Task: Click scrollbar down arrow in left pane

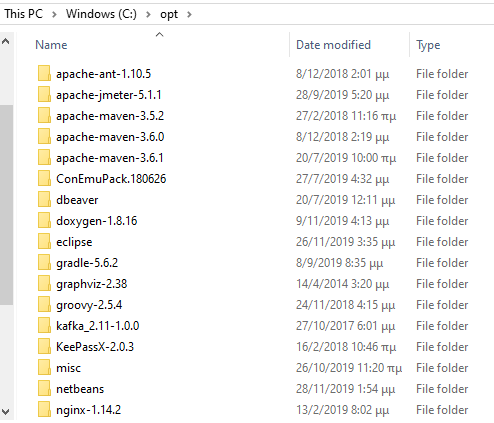Action: click(x=6, y=412)
